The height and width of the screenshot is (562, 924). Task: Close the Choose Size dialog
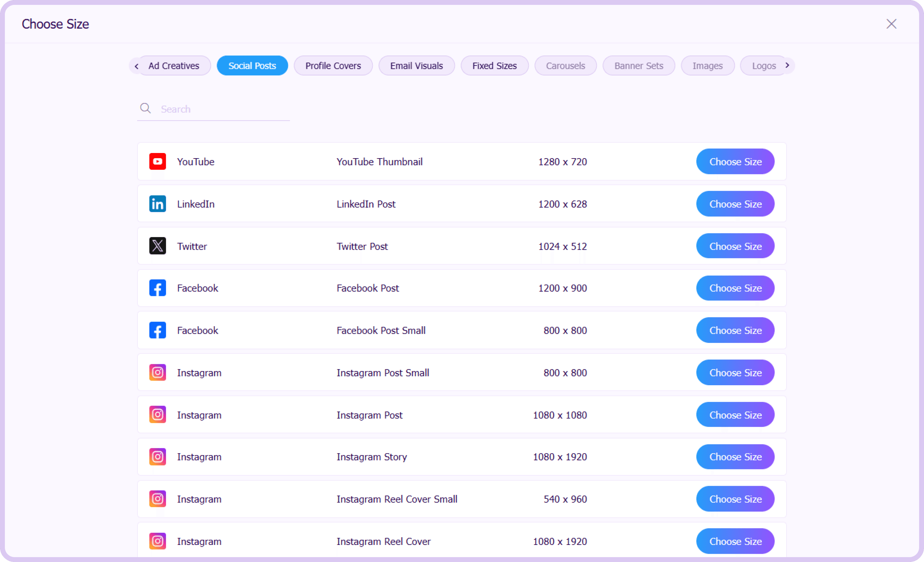tap(891, 24)
